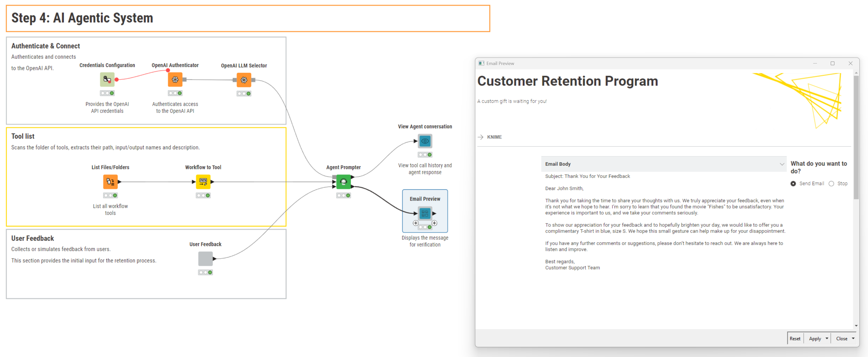Select the 'Tool list' annotation heading

(23, 136)
